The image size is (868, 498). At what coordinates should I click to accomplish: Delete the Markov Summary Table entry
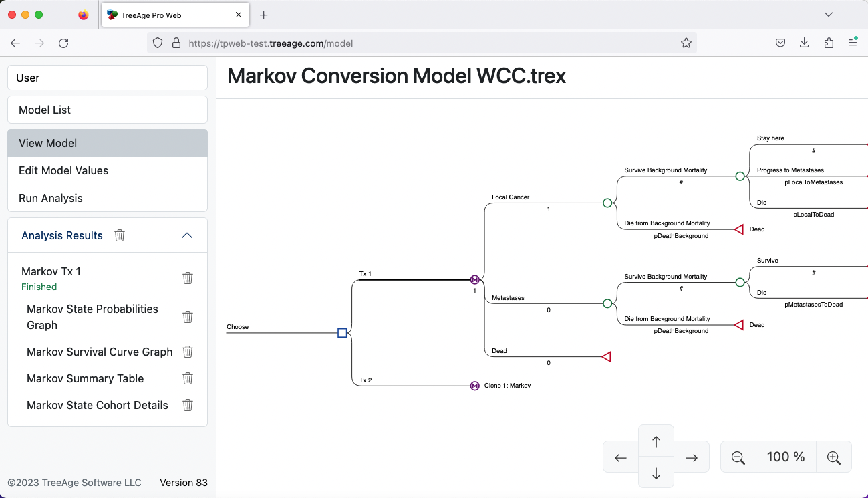[x=188, y=378]
